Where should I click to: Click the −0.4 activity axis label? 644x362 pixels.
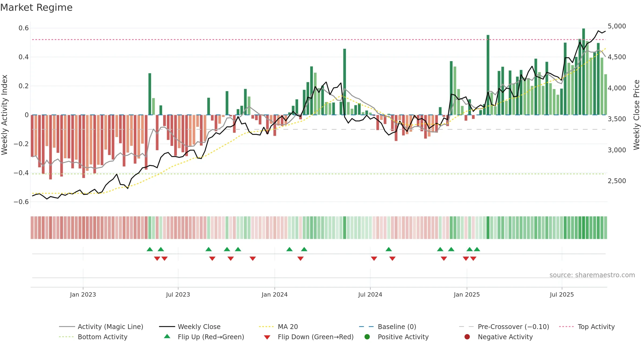(x=21, y=173)
